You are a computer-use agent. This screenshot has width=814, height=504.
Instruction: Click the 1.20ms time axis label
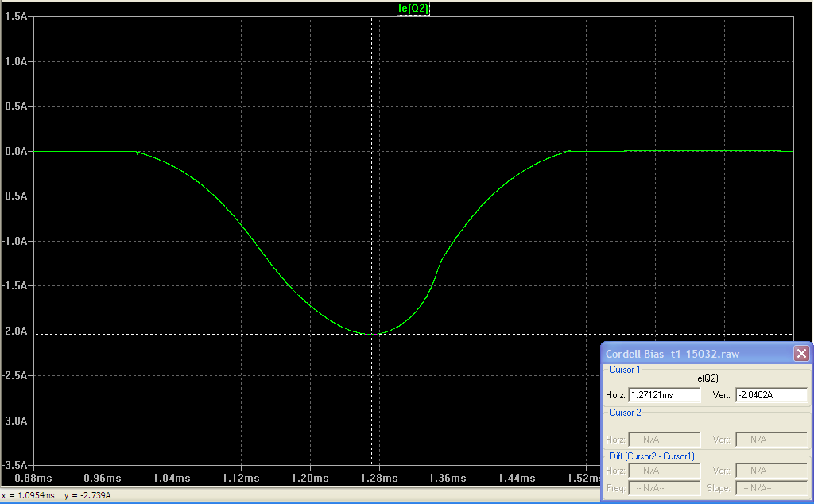(x=310, y=478)
